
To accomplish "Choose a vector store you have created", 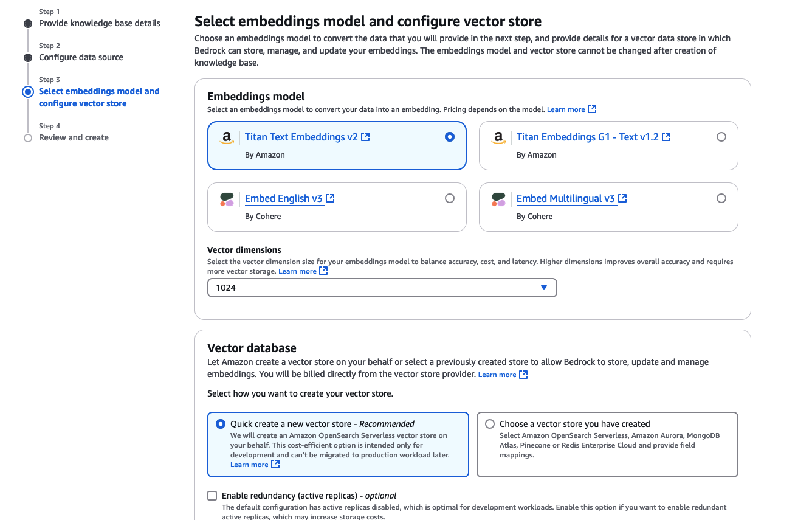I will 490,424.
